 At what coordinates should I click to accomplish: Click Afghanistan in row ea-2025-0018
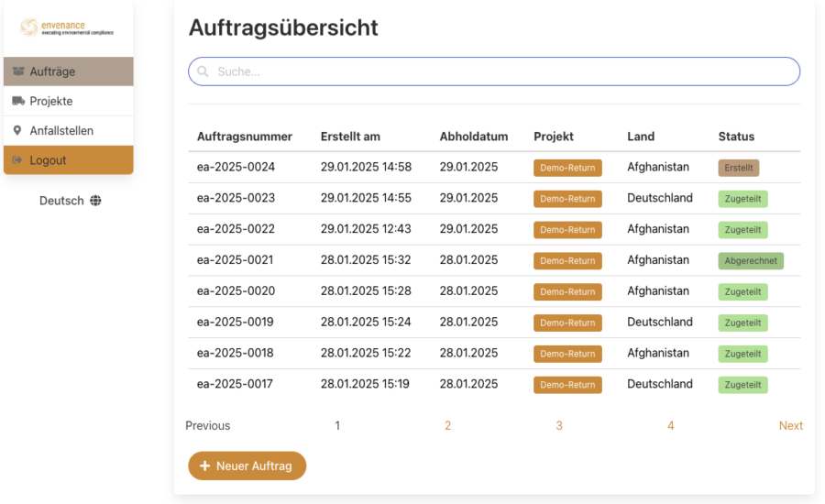coord(658,353)
